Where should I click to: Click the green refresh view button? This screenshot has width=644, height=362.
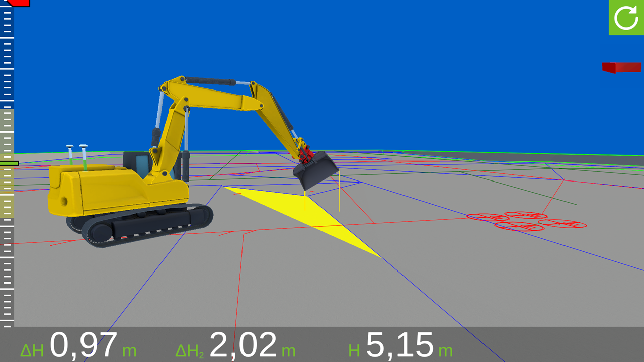click(x=626, y=17)
